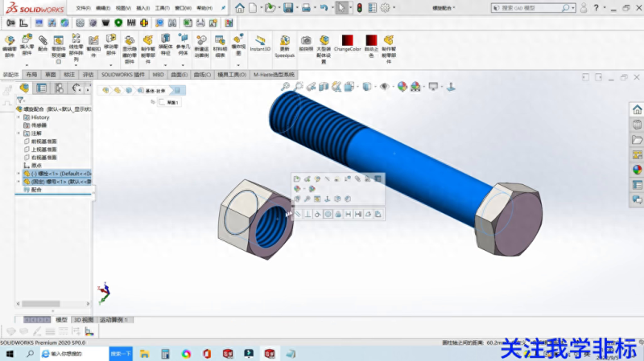Screen dimensions: 644x361
Task: Click the ChangeColor red swatch button
Action: (348, 40)
